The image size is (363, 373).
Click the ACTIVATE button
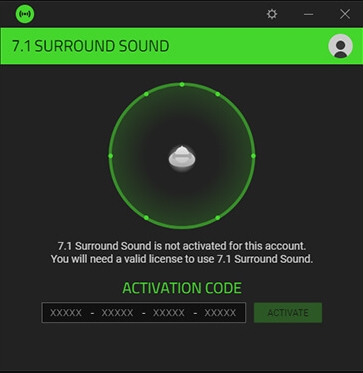[288, 313]
